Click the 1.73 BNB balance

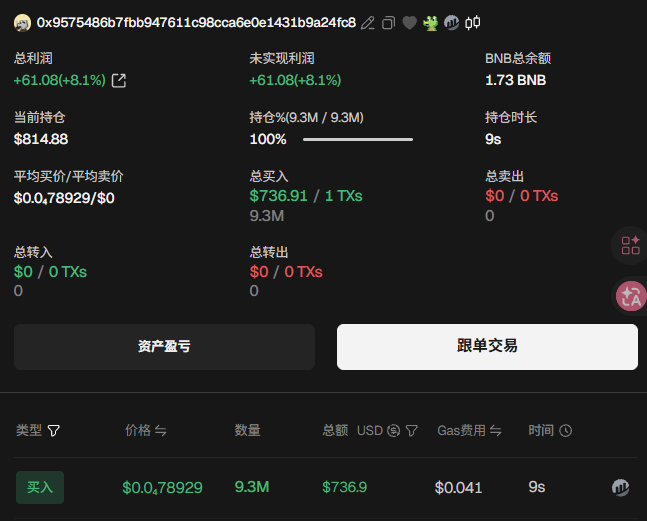515,80
